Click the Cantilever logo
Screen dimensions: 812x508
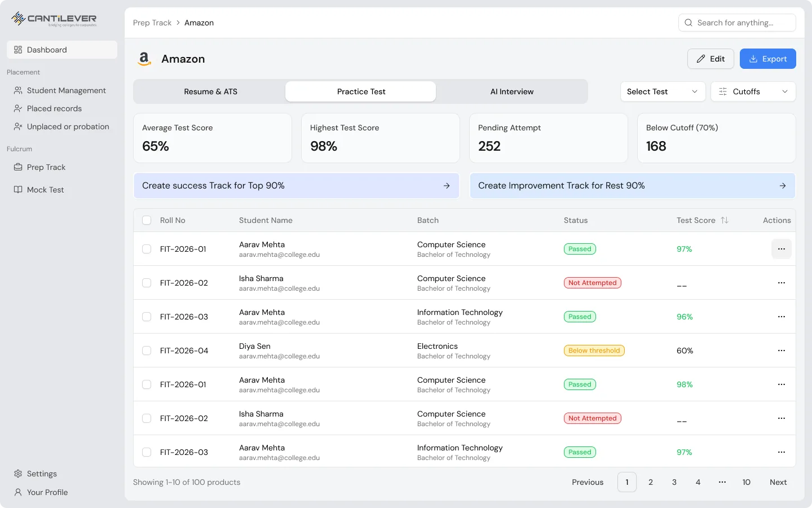(54, 19)
